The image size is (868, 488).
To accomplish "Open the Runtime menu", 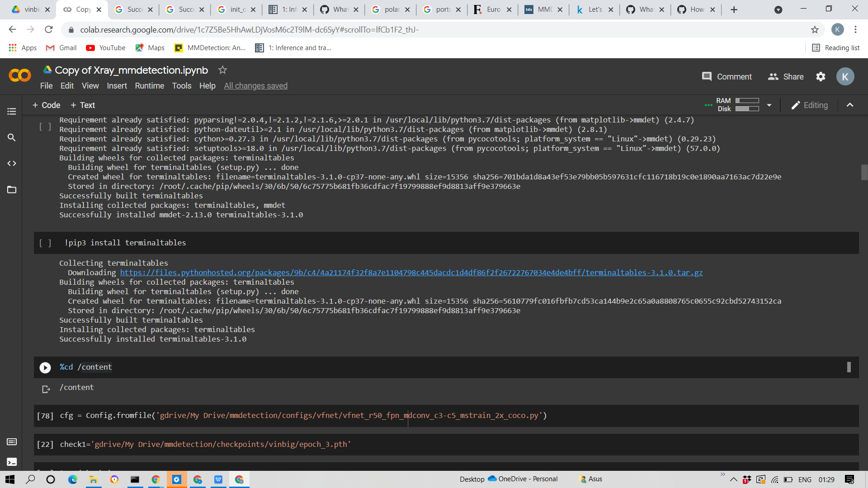I will [x=149, y=86].
